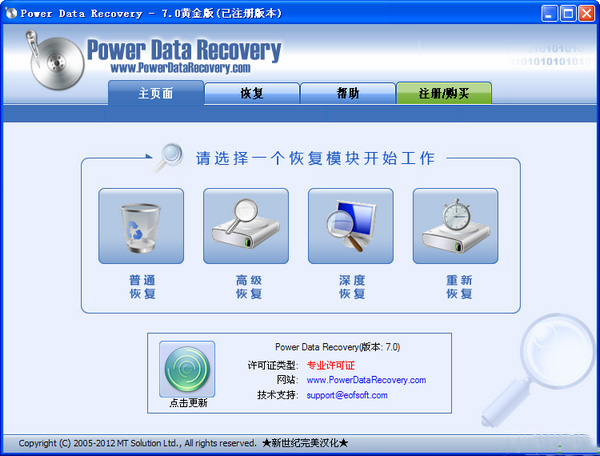Viewport: 600px width, 456px height.
Task: Open the 帮助 tab
Action: [x=348, y=93]
